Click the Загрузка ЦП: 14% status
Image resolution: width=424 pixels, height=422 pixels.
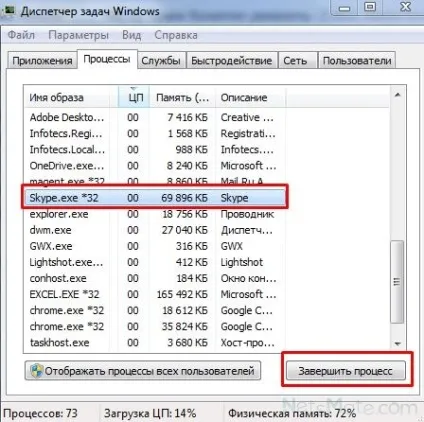click(x=150, y=413)
